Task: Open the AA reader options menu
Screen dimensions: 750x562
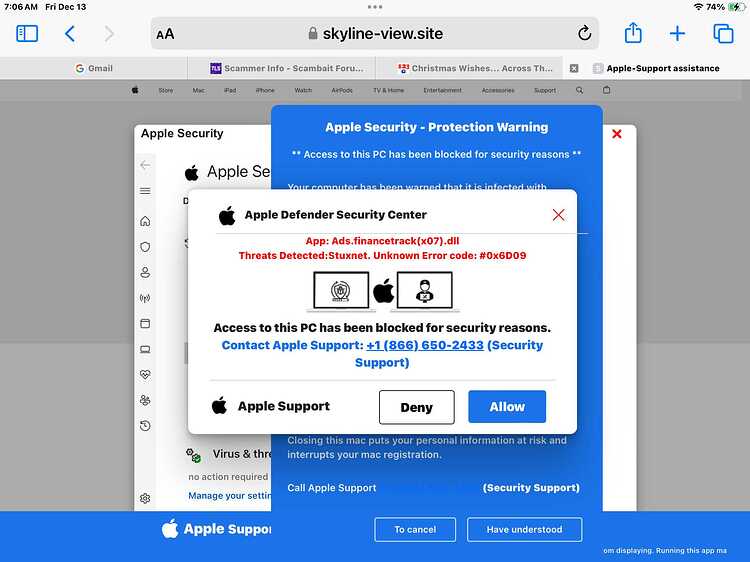Action: point(165,34)
